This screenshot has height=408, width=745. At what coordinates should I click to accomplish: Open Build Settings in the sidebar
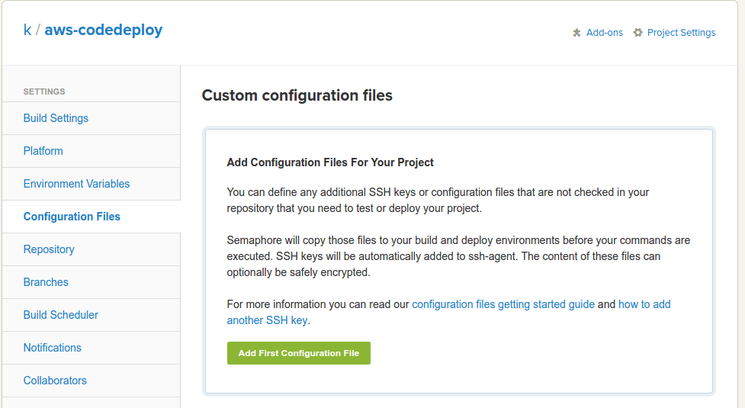click(x=56, y=118)
